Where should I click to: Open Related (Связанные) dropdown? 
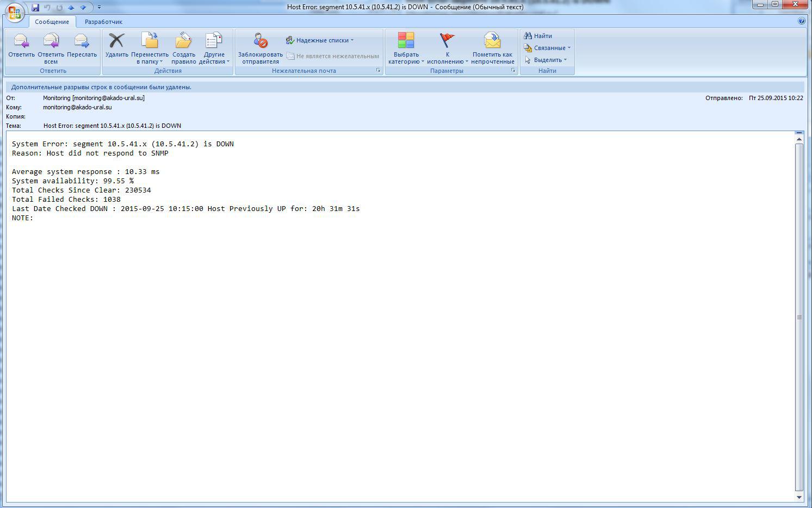tap(547, 48)
